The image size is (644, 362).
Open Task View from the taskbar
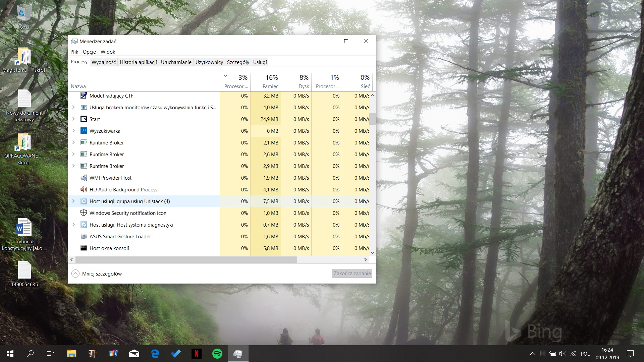[x=50, y=354]
